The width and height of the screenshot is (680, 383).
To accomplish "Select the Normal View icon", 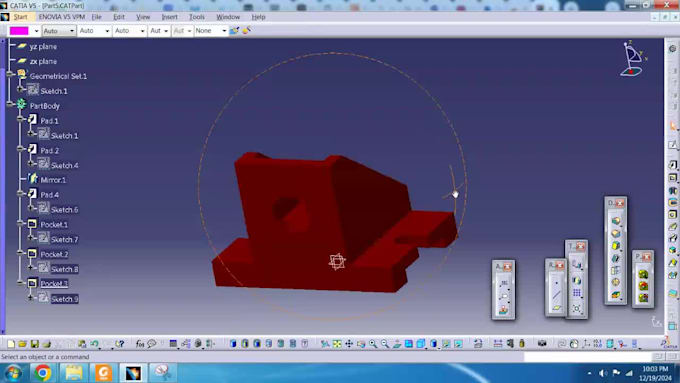I will (x=397, y=344).
